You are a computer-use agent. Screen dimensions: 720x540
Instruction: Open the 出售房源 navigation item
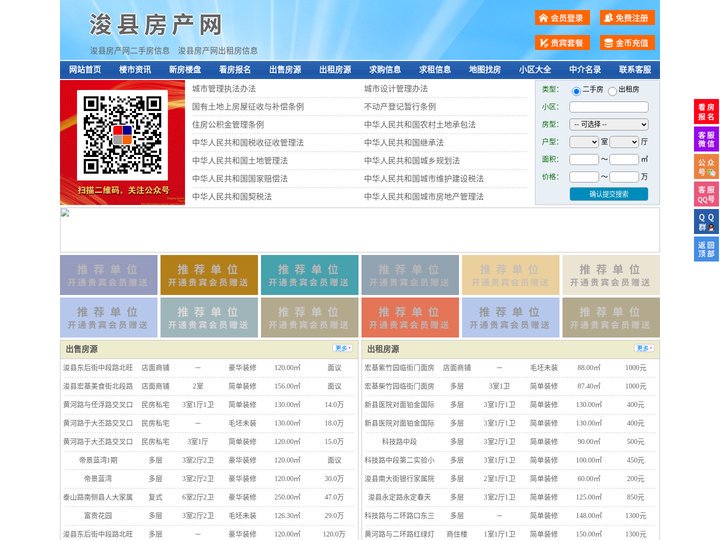pos(285,70)
